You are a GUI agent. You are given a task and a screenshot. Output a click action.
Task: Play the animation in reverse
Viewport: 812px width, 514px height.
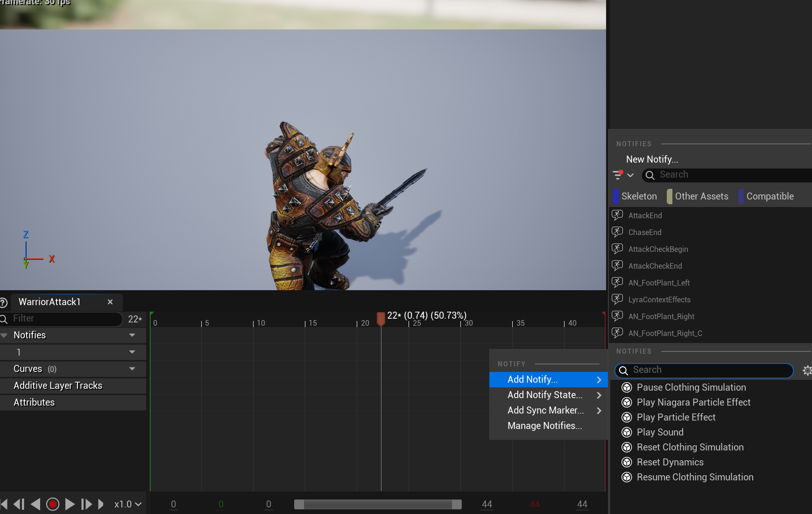pos(35,504)
